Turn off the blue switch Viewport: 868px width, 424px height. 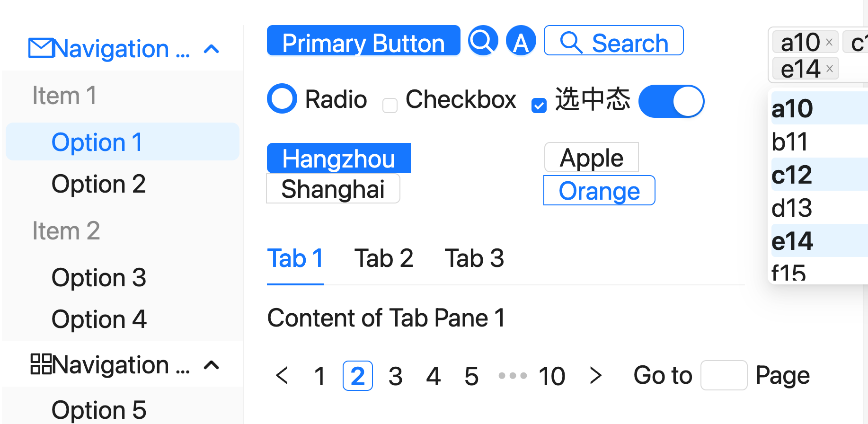pos(671,101)
